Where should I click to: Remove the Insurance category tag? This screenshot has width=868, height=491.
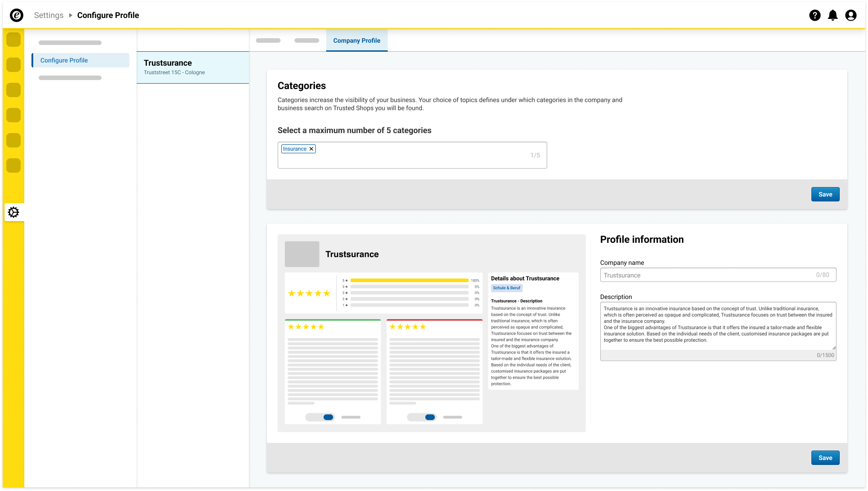311,149
